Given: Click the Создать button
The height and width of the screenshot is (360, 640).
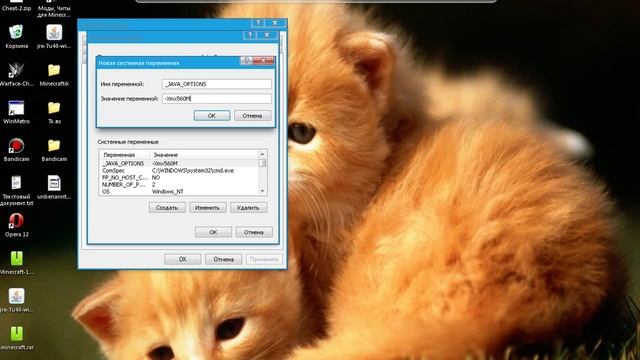Looking at the screenshot, I should click(167, 208).
